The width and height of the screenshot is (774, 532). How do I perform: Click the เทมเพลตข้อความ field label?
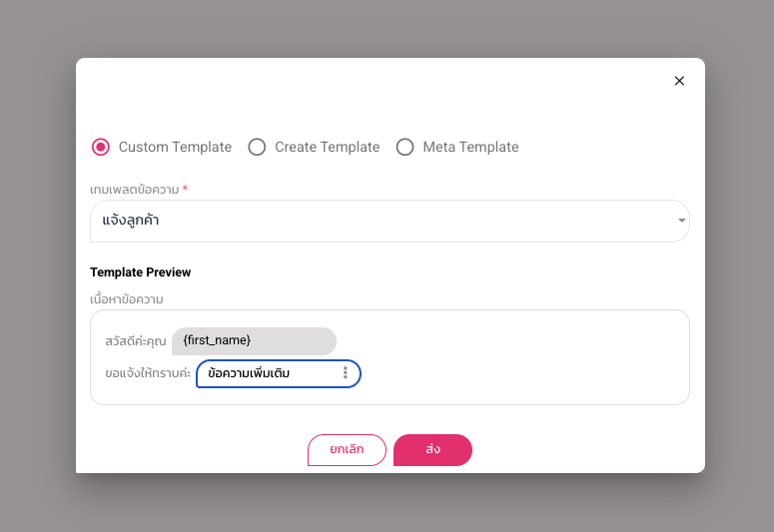click(x=135, y=190)
